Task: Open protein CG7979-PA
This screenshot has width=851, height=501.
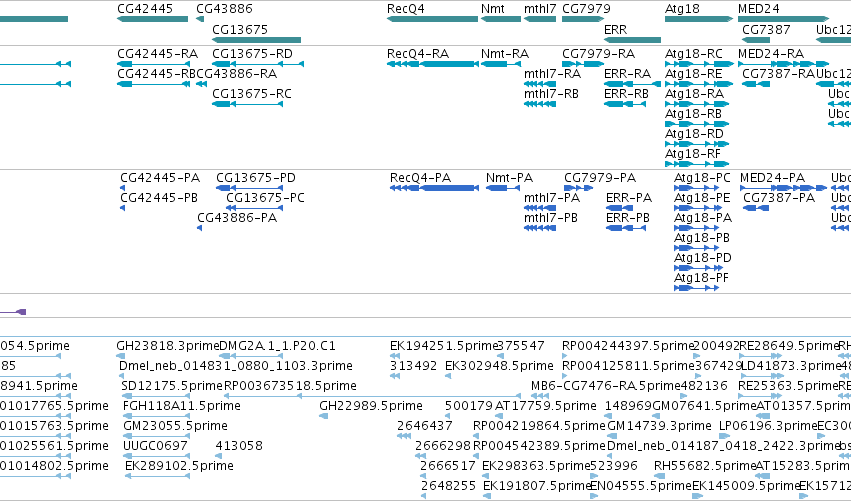Action: click(x=600, y=177)
